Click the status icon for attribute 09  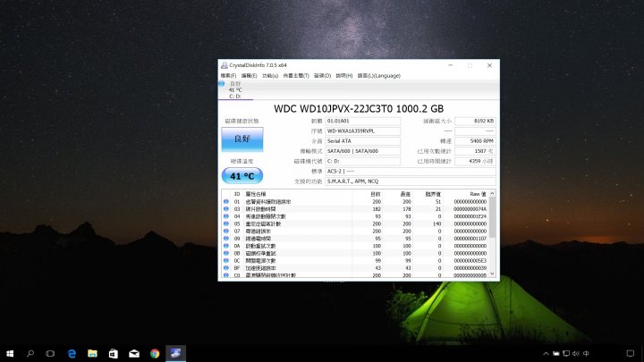click(226, 239)
